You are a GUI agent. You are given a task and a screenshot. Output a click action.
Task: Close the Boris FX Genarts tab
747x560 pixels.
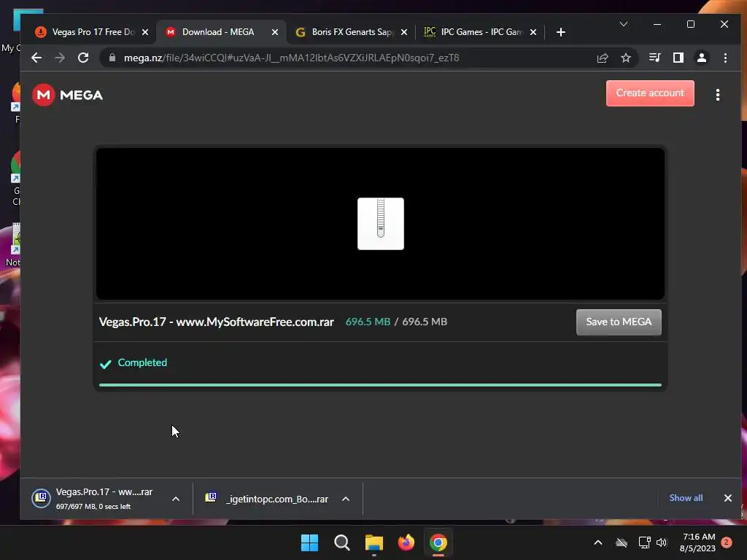pos(404,32)
